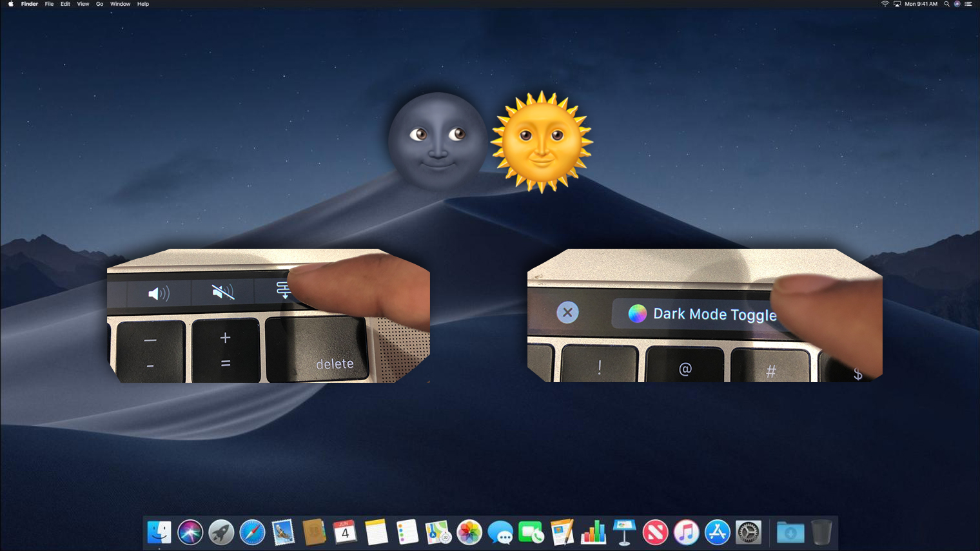This screenshot has height=551, width=980.
Task: Show Wi-Fi status in menu bar
Action: (x=885, y=4)
